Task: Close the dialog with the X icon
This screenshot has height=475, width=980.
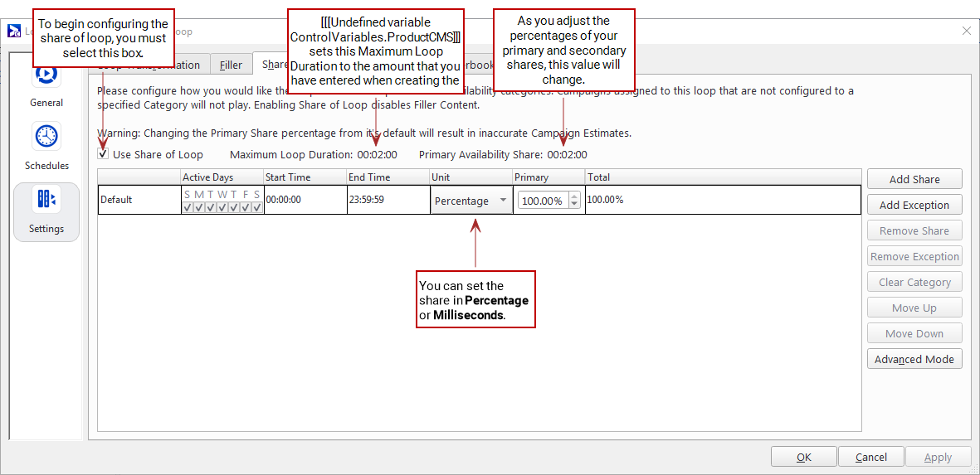Action: pos(966,31)
